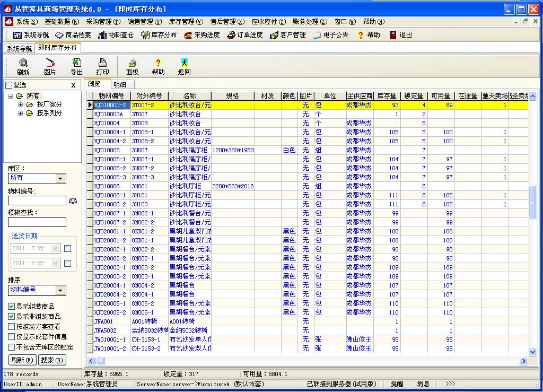Open the 库存管理 menu
543x392 pixels.
(x=186, y=22)
